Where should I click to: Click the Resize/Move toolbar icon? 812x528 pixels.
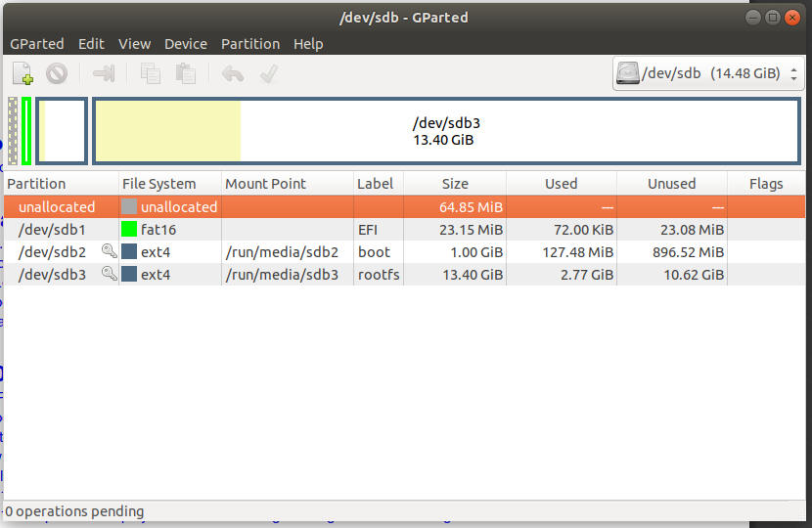click(104, 73)
